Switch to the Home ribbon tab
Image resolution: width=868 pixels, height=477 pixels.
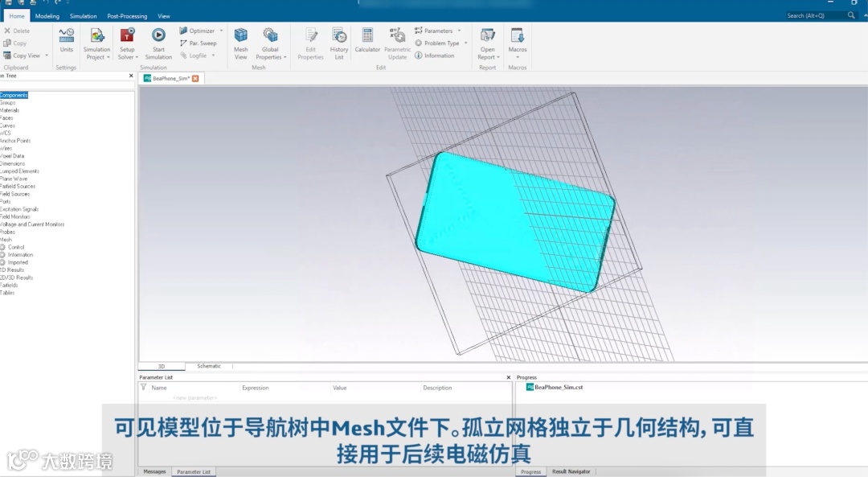(17, 16)
